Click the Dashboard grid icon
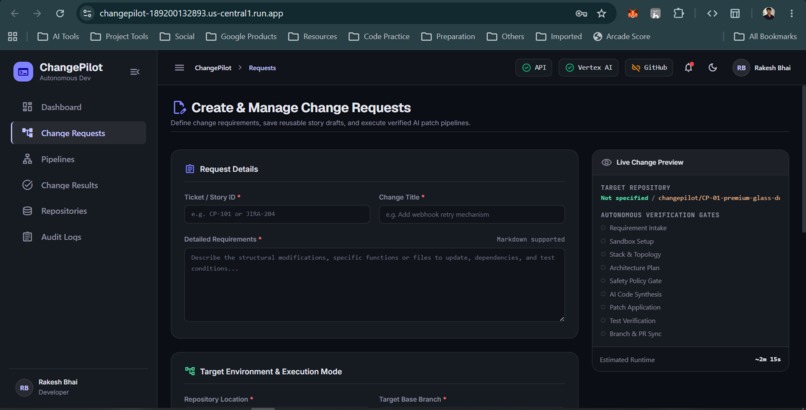 (27, 107)
